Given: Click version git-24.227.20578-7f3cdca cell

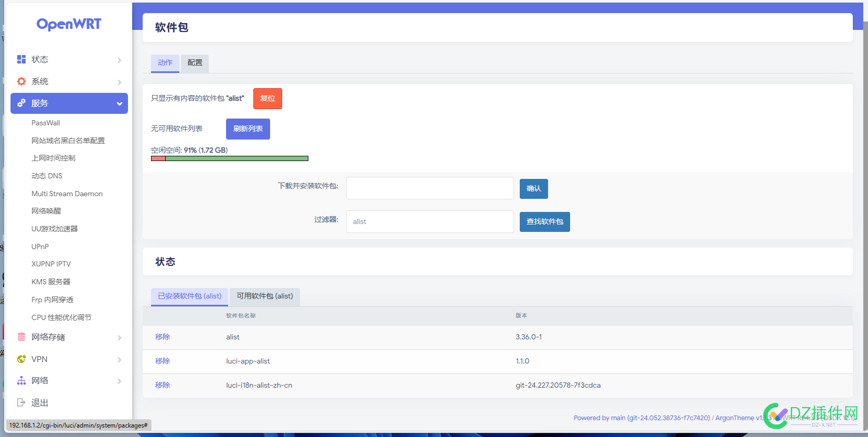Looking at the screenshot, I should [558, 385].
